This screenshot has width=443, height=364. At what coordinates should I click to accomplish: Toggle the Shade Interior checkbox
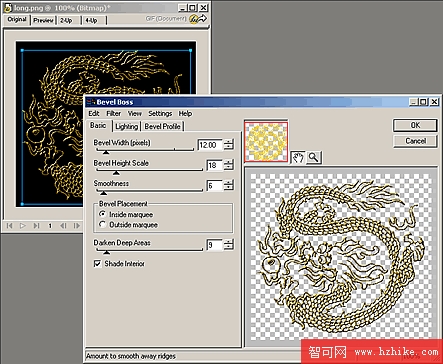97,264
